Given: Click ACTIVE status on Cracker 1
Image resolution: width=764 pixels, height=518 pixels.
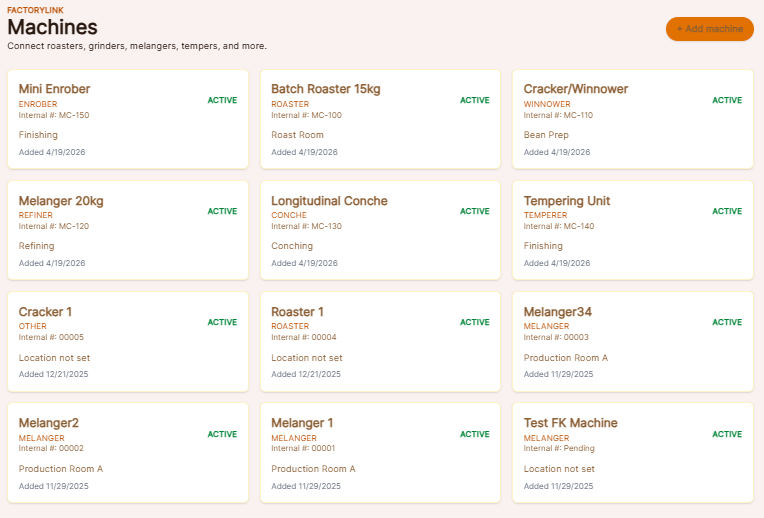Looking at the screenshot, I should point(222,323).
